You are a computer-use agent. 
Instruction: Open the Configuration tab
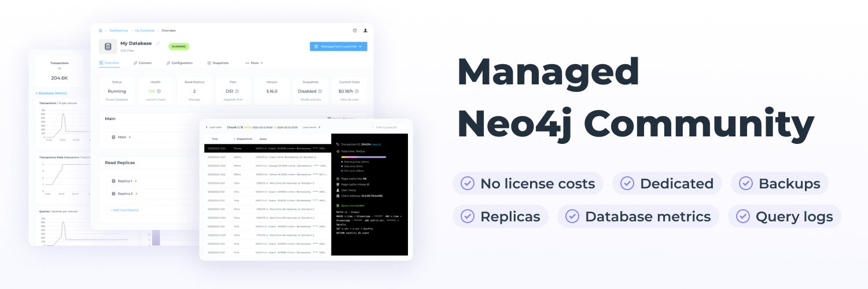pos(179,62)
